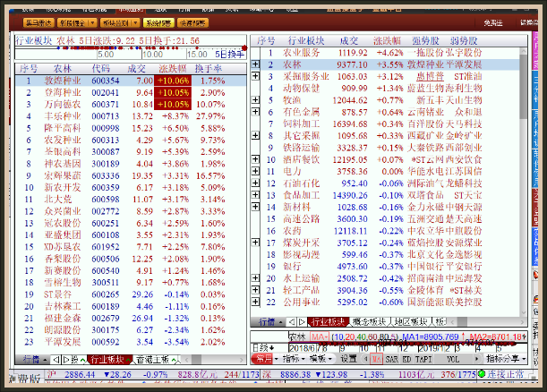
Task: Sort sector table by 成交 column header
Action: (x=349, y=41)
